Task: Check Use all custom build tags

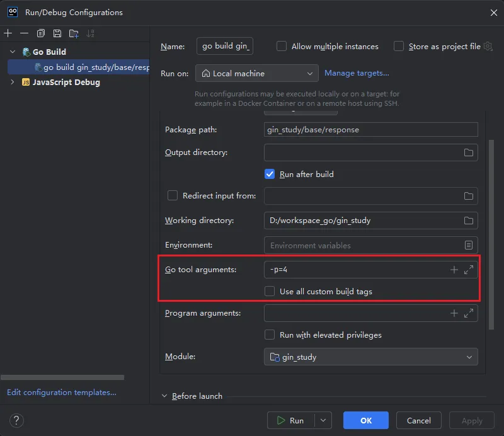Action: click(x=270, y=291)
